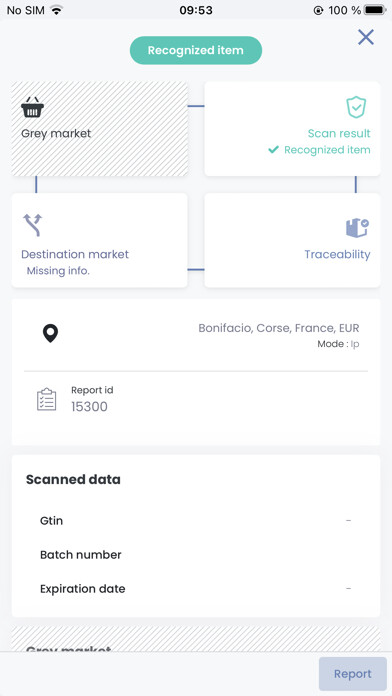Image resolution: width=392 pixels, height=696 pixels.
Task: Tap the location pin icon
Action: 50,333
